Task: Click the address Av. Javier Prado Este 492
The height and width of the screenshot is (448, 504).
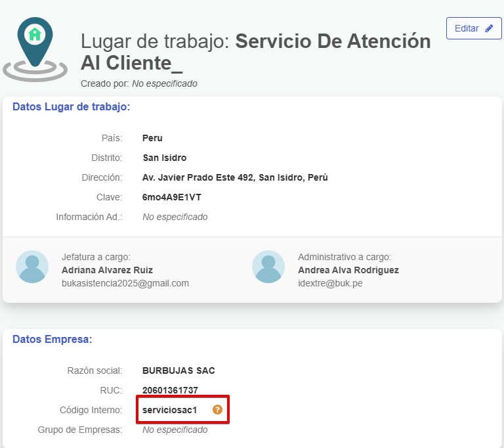Action: pos(235,177)
